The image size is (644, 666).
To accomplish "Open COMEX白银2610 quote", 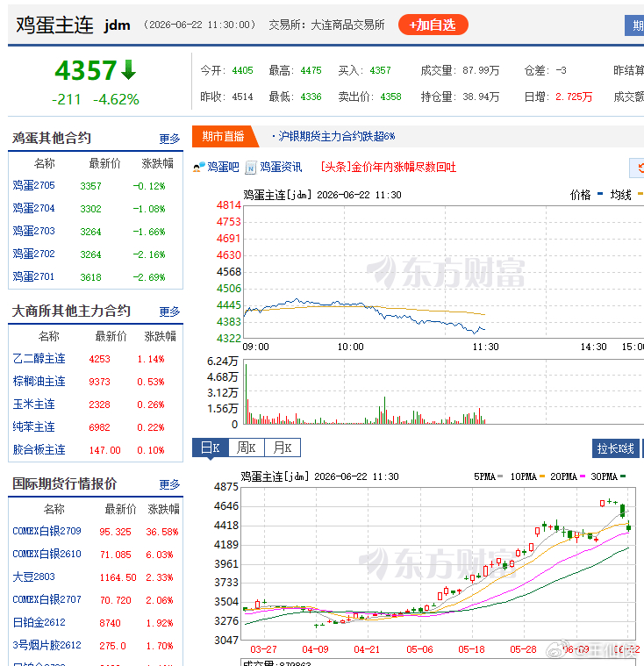I will 47,555.
